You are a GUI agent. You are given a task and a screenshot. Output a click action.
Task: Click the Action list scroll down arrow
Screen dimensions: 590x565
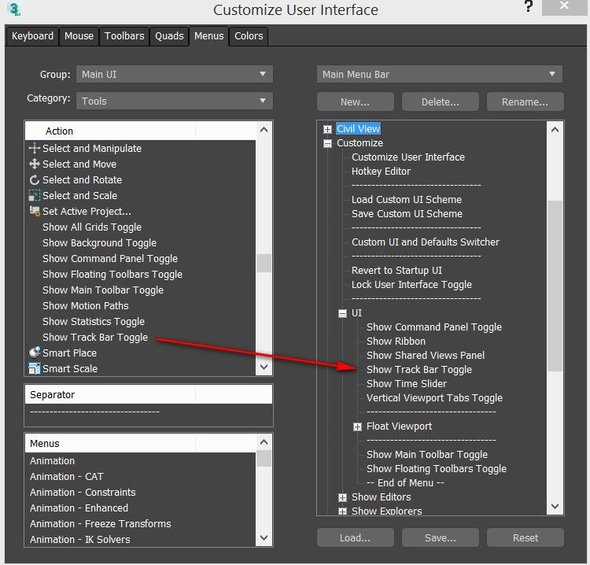coord(264,366)
